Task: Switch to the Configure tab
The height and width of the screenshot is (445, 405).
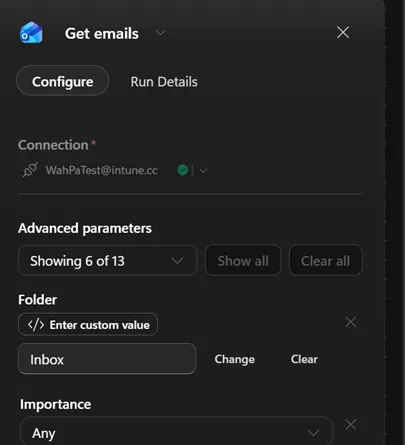Action: (63, 81)
